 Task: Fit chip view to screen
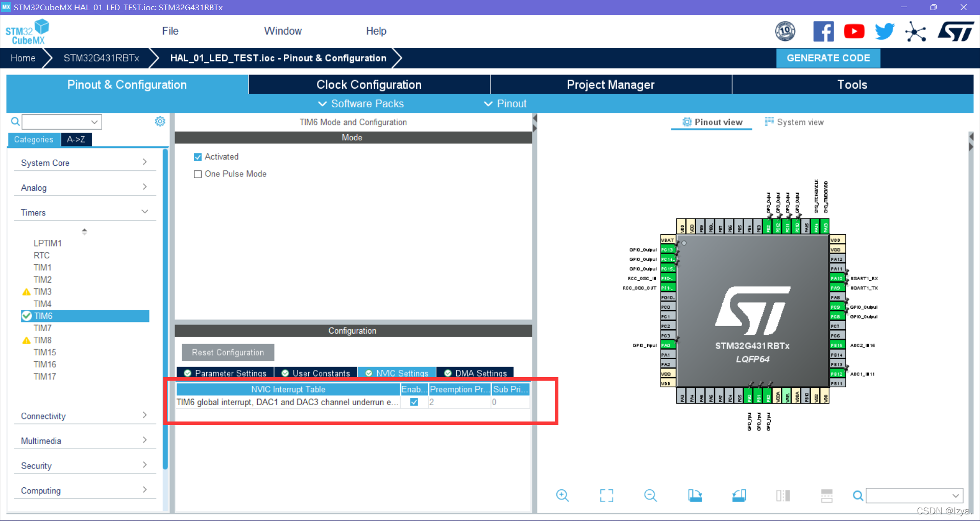pos(606,495)
